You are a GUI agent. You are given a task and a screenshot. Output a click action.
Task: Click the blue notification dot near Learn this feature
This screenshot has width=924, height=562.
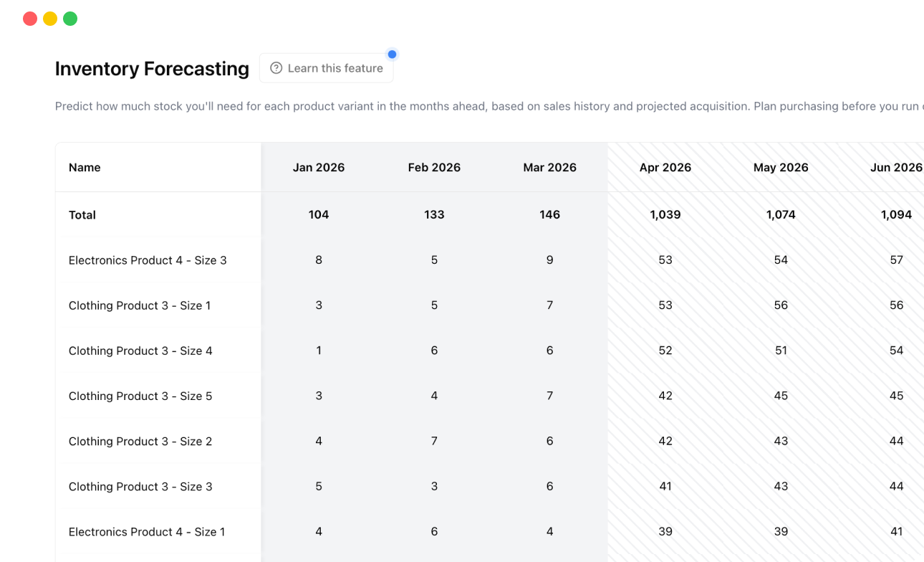pyautogui.click(x=392, y=54)
